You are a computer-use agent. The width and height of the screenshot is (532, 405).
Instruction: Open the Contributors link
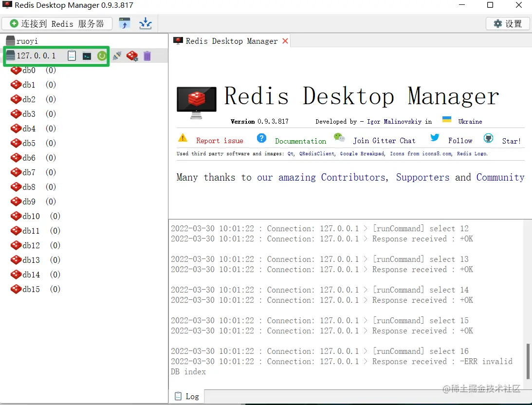pyautogui.click(x=353, y=177)
